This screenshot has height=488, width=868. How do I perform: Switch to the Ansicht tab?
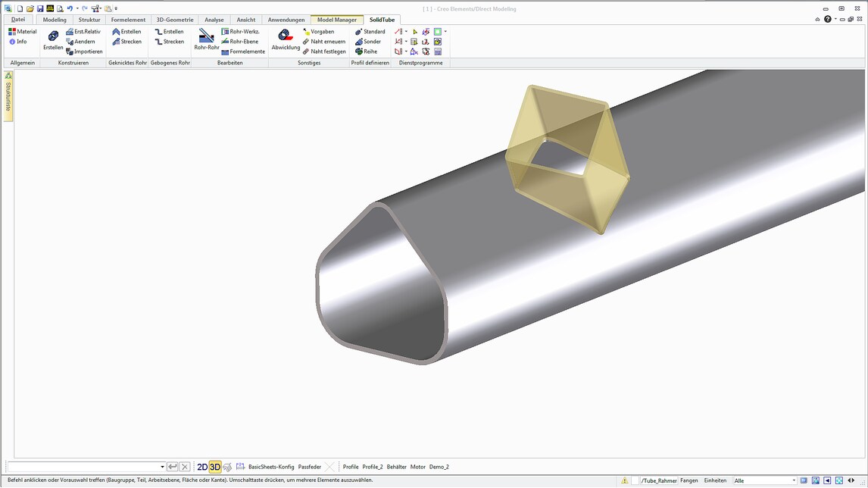pos(246,20)
